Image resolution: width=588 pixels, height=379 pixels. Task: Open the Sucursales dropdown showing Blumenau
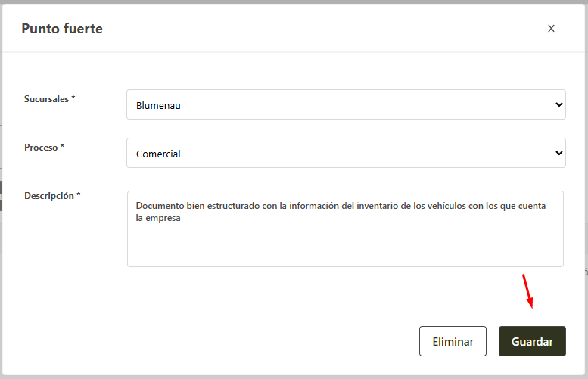[346, 104]
